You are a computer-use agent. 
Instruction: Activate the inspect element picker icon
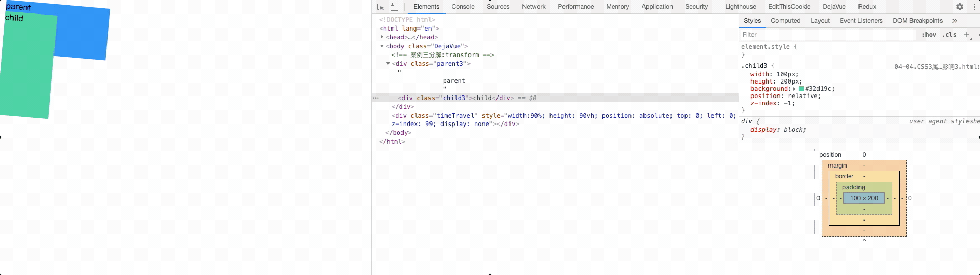[x=380, y=7]
